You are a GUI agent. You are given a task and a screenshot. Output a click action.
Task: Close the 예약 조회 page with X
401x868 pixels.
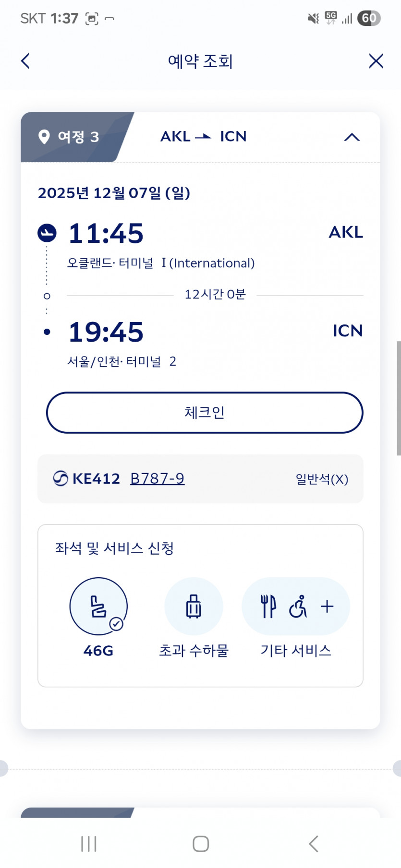tap(376, 61)
